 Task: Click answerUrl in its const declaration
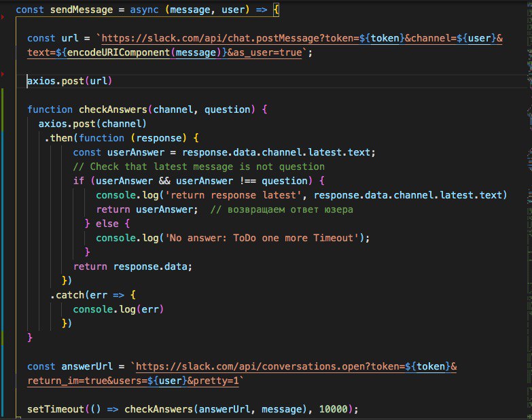coord(87,367)
